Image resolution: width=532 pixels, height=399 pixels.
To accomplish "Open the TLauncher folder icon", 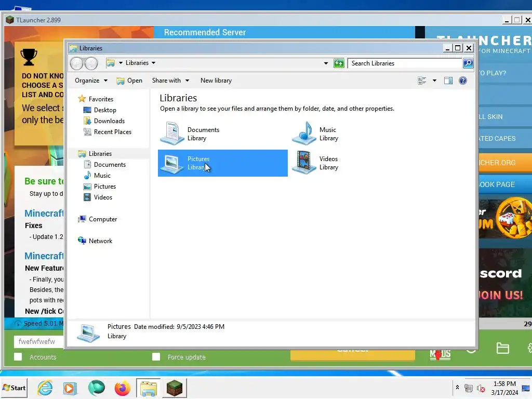I will [x=502, y=349].
